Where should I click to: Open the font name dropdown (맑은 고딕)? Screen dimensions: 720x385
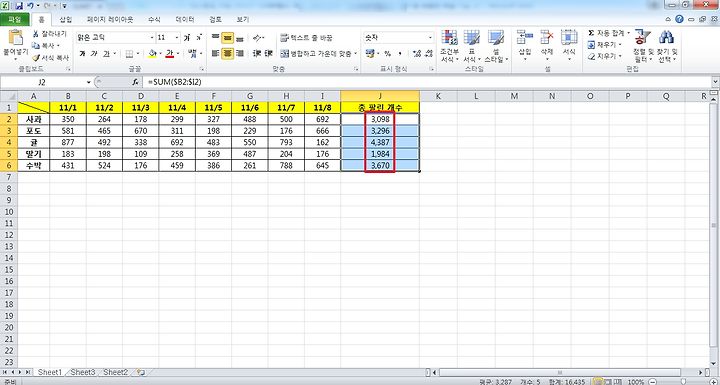(152, 38)
